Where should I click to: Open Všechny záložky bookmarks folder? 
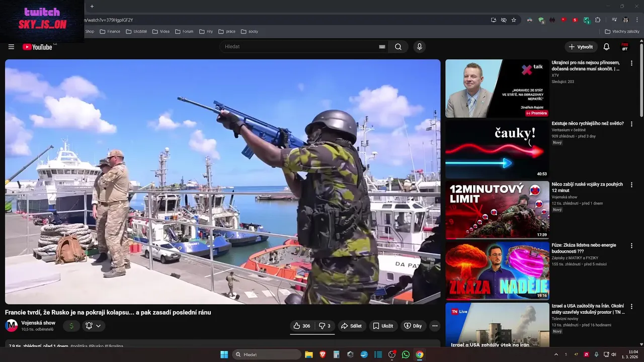(x=622, y=31)
